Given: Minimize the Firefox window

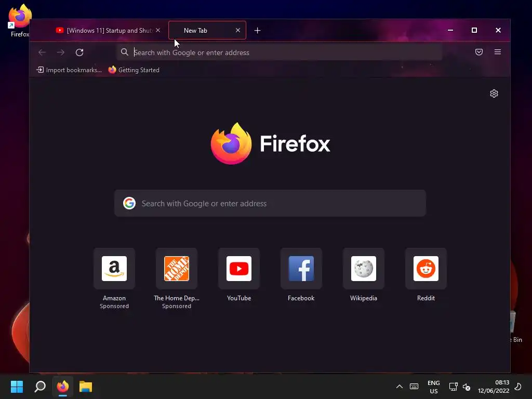Looking at the screenshot, I should coord(450,30).
